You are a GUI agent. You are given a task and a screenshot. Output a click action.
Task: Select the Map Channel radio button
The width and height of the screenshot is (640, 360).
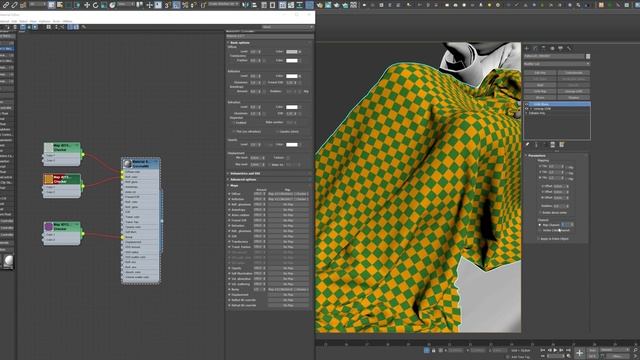pos(540,225)
